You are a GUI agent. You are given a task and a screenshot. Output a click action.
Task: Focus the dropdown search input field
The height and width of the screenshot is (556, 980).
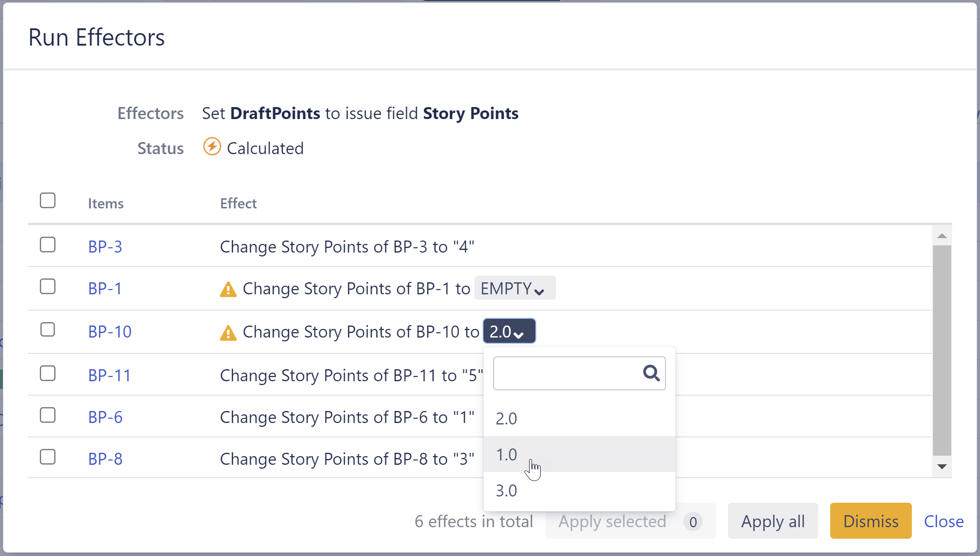pos(567,373)
